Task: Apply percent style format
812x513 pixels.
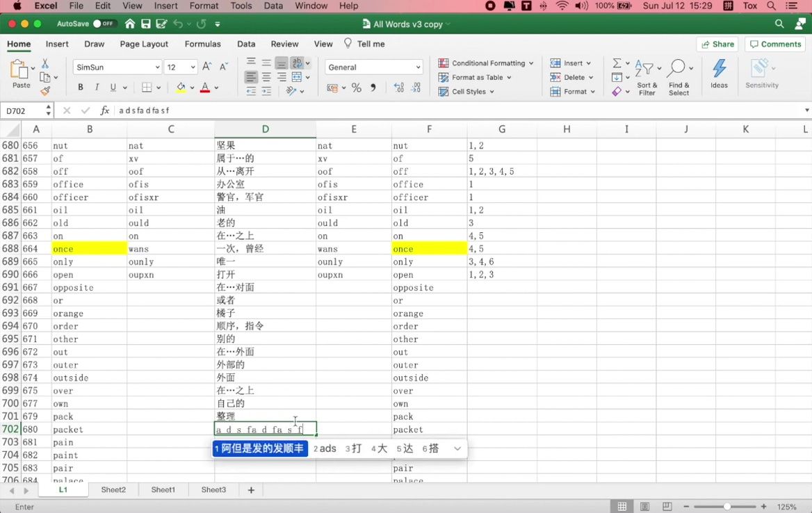Action: (x=356, y=88)
